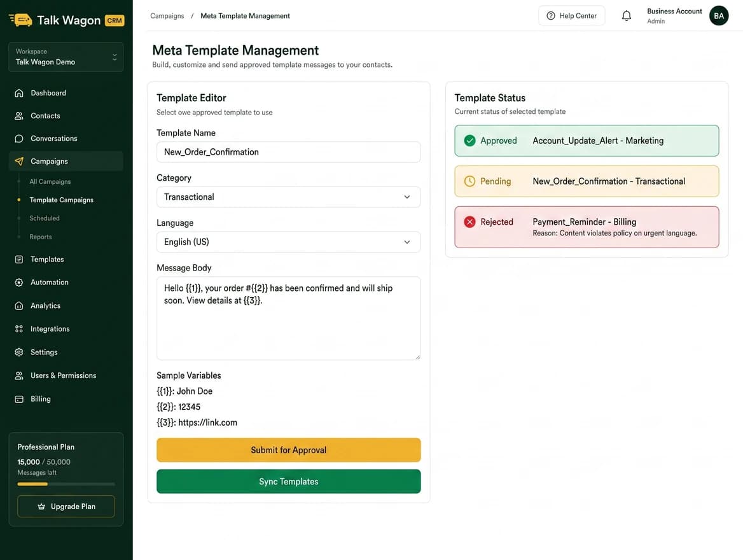Click the Sync Templates button
743x560 pixels.
click(288, 481)
